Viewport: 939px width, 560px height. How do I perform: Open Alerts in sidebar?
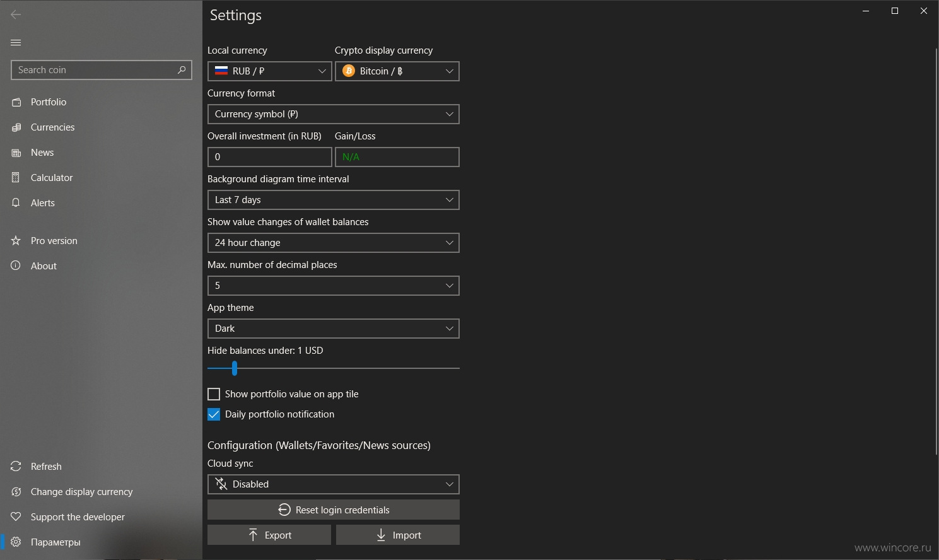[101, 203]
